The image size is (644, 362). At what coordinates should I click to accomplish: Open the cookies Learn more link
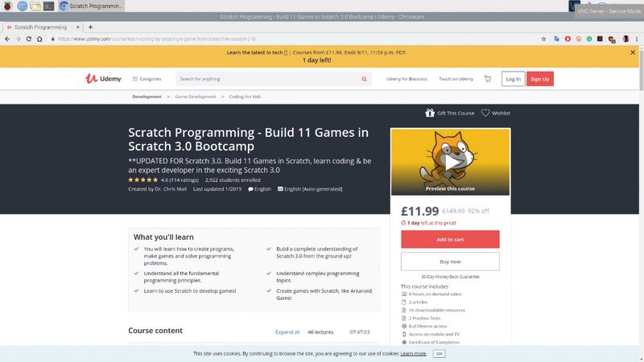click(413, 353)
